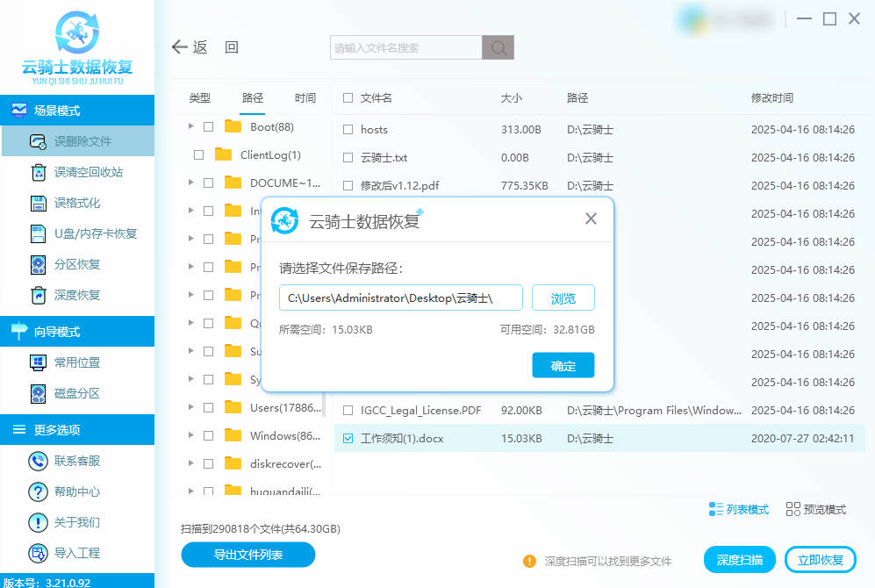Click the file name search field
Screen dimensions: 875x588
click(x=405, y=47)
